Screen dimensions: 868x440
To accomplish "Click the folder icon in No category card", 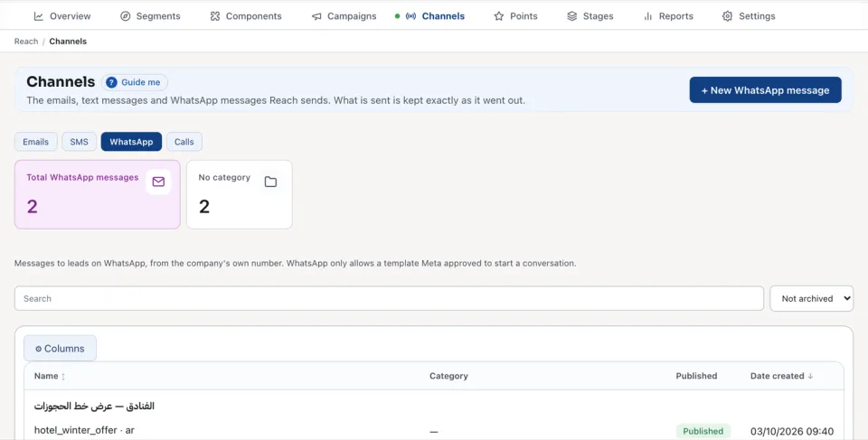I will (x=270, y=182).
